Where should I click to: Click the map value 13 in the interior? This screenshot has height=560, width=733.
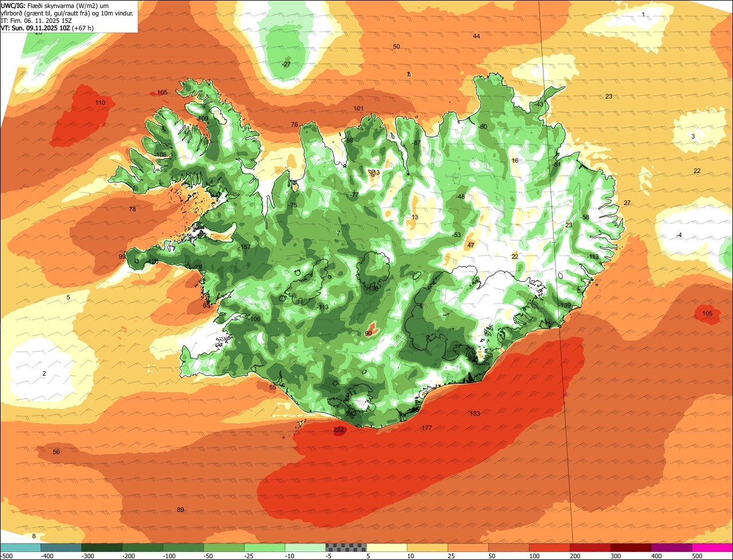coord(415,217)
